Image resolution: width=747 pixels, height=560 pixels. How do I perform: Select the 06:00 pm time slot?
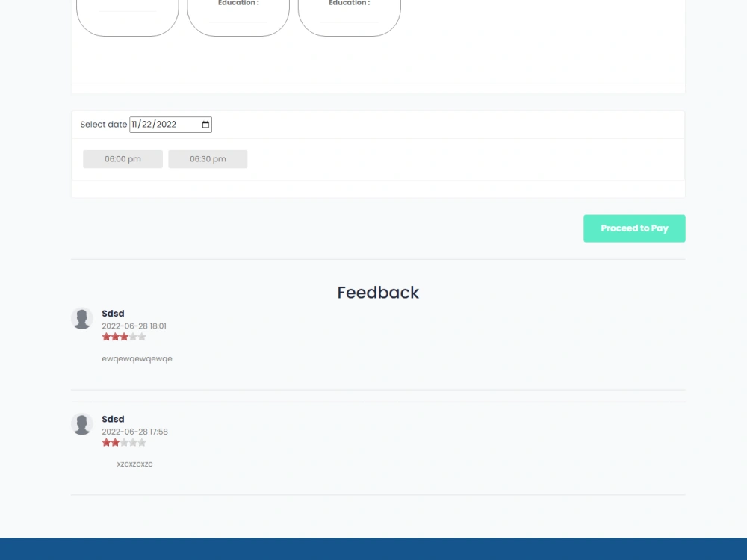tap(123, 159)
